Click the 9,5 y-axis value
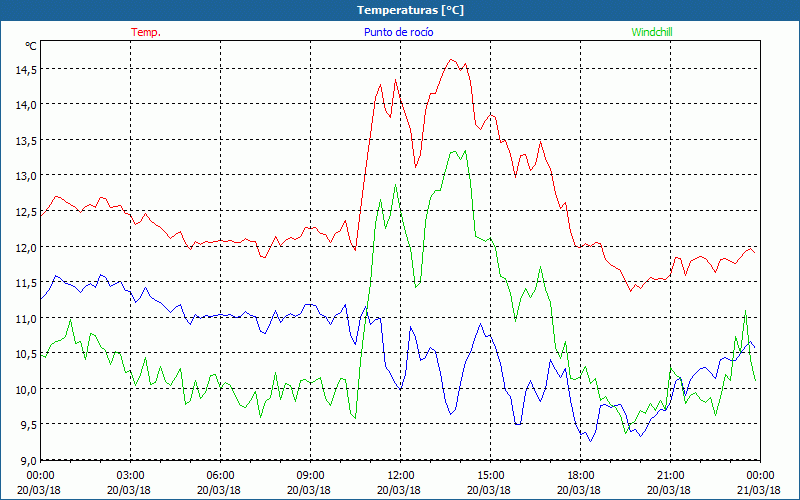This screenshot has height=500, width=800. click(28, 426)
